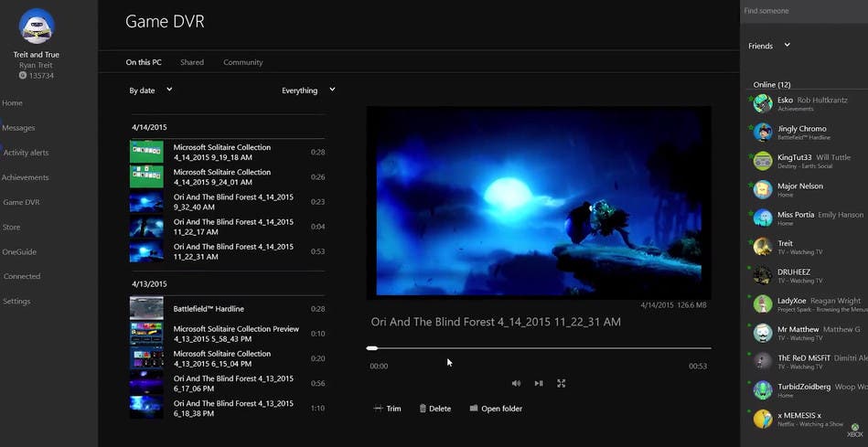Open OneGuide in left sidebar

(x=19, y=251)
